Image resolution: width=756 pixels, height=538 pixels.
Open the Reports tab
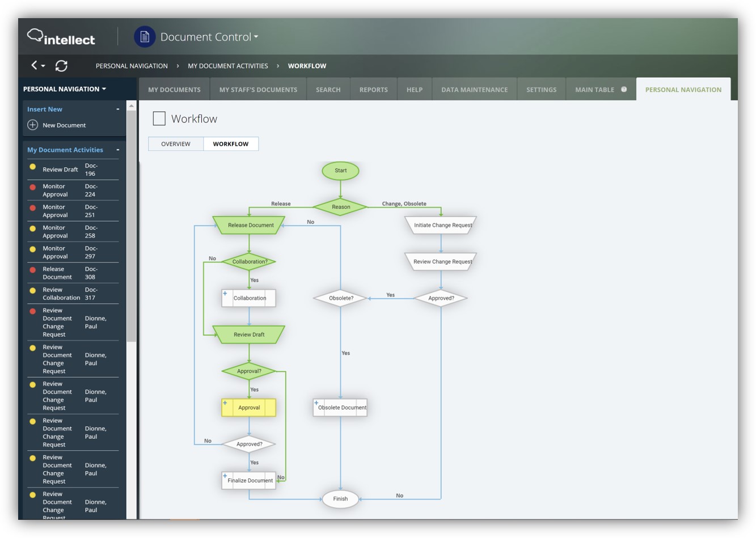(373, 90)
